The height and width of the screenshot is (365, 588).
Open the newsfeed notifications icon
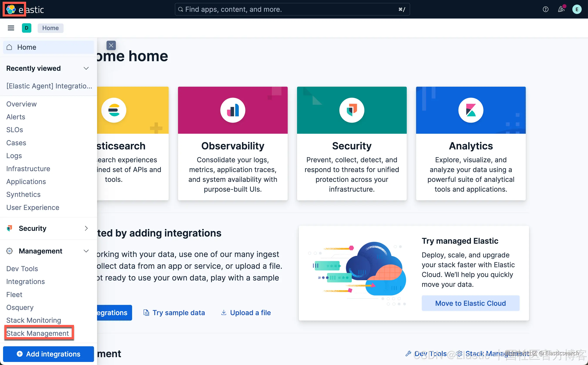(561, 9)
